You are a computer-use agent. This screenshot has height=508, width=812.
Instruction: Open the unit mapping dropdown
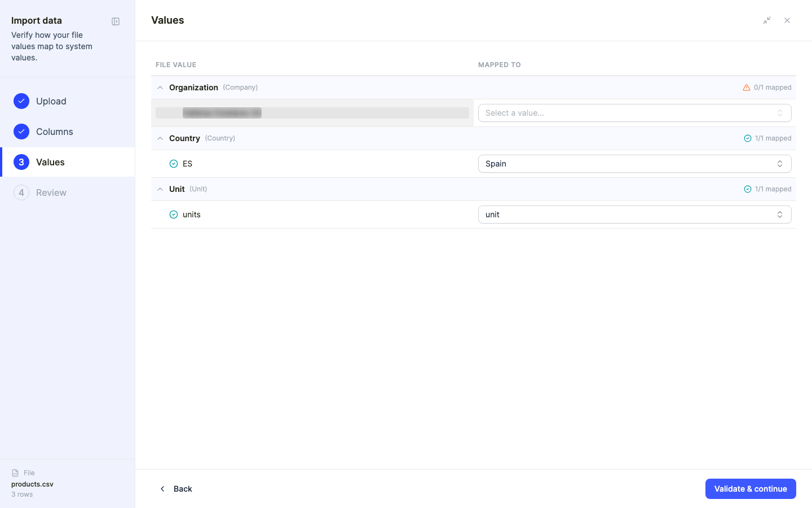click(635, 214)
